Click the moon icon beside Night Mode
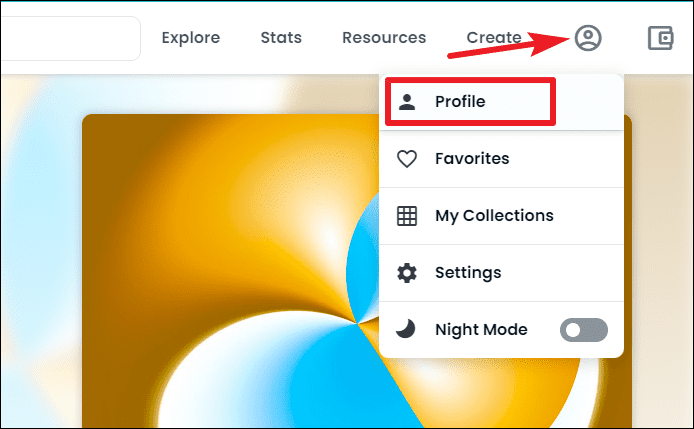 (405, 329)
